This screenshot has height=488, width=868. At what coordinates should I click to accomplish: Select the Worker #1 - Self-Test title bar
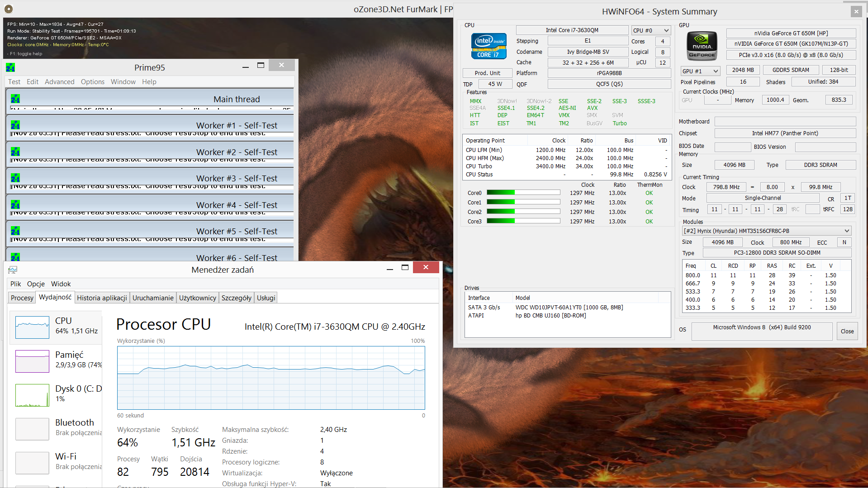pyautogui.click(x=150, y=125)
